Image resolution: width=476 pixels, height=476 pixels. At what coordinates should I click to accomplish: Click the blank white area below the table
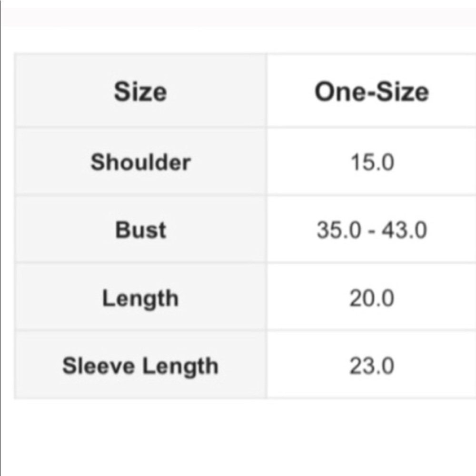(238, 438)
